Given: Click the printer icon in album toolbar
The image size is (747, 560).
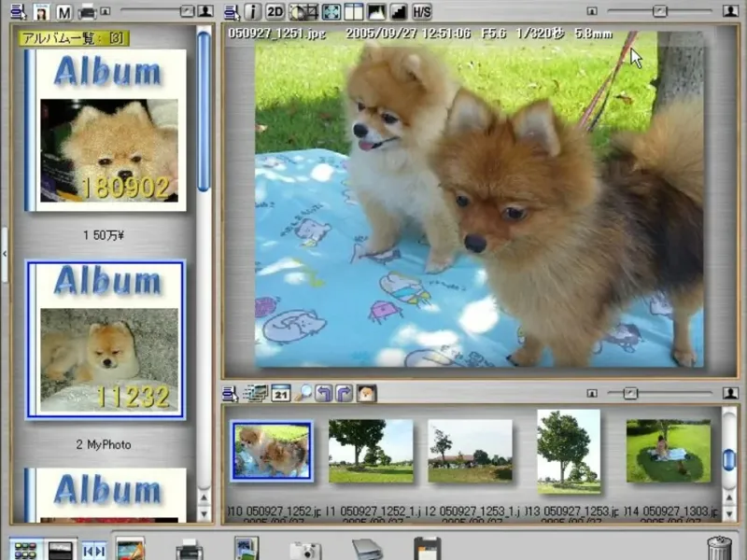Looking at the screenshot, I should click(86, 12).
